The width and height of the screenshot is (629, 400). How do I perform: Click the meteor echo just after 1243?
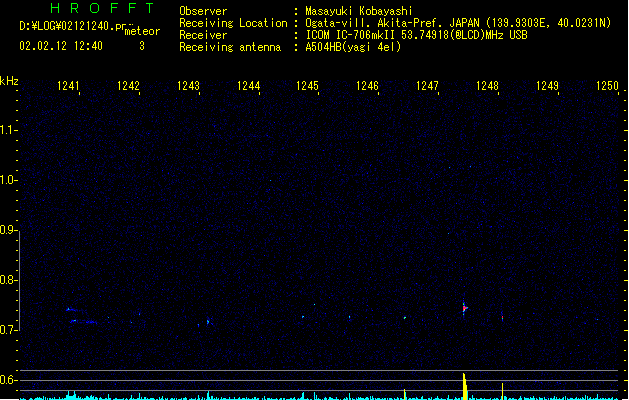[208, 321]
